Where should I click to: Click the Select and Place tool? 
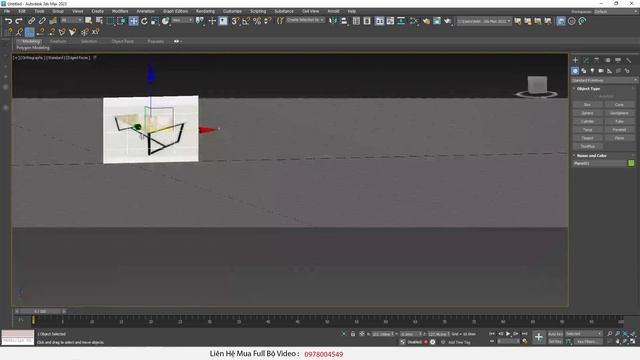165,21
